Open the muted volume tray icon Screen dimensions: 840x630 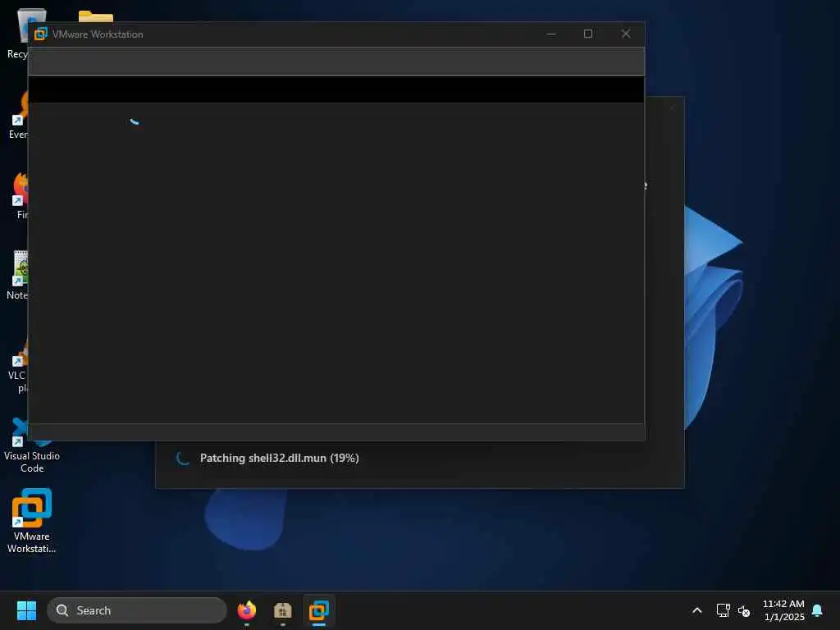tap(743, 610)
